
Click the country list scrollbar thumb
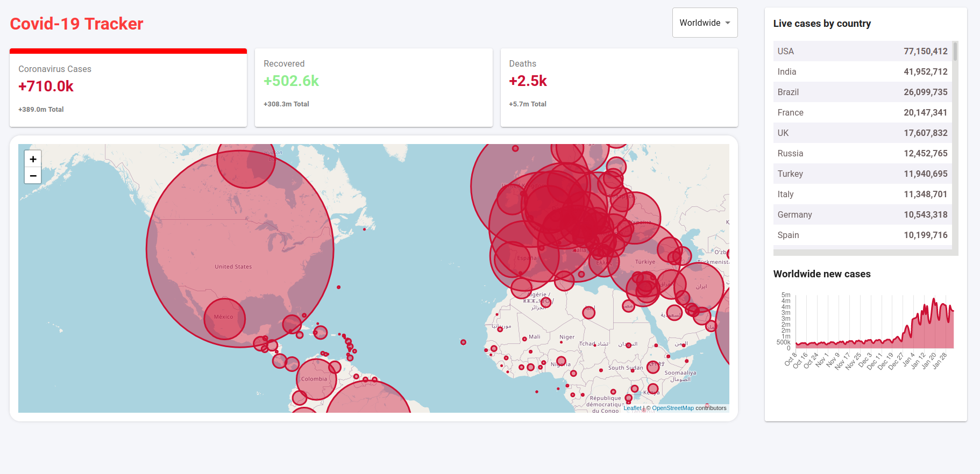(x=955, y=52)
